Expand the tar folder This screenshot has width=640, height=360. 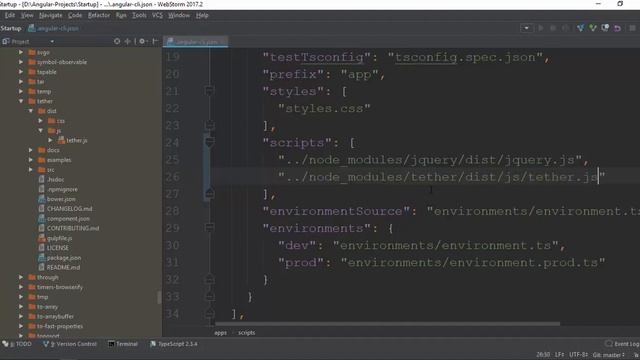click(x=21, y=82)
